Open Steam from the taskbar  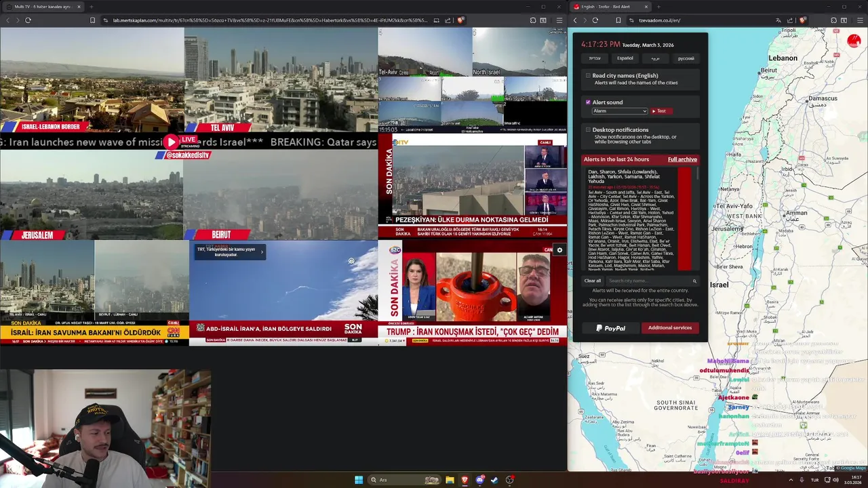click(x=494, y=480)
